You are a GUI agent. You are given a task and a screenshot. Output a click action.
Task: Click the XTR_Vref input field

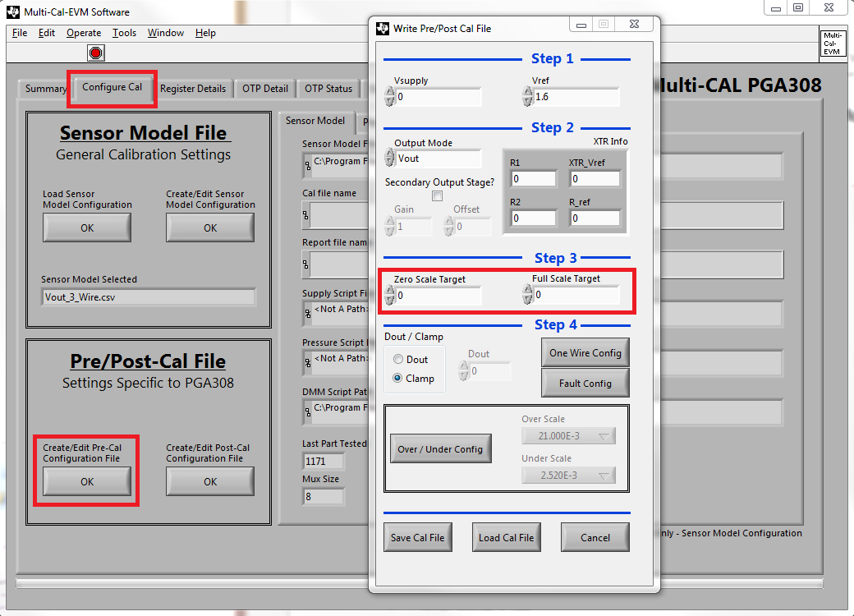point(595,179)
